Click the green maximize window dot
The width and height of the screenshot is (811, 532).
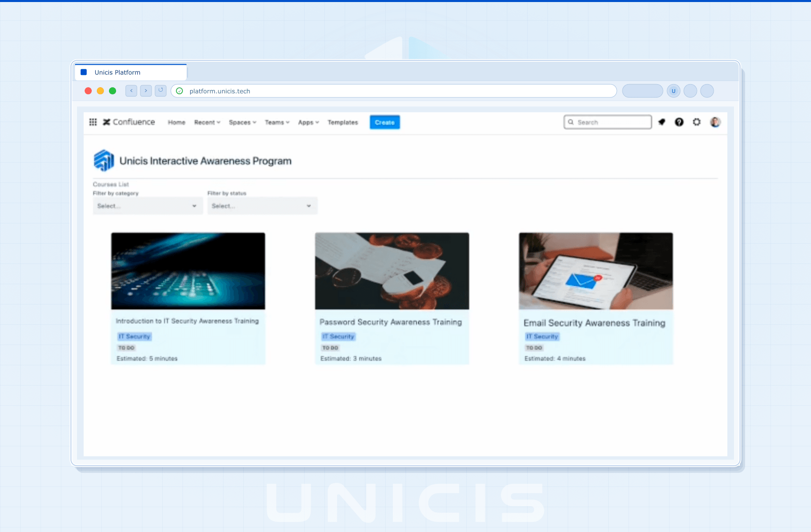[113, 91]
